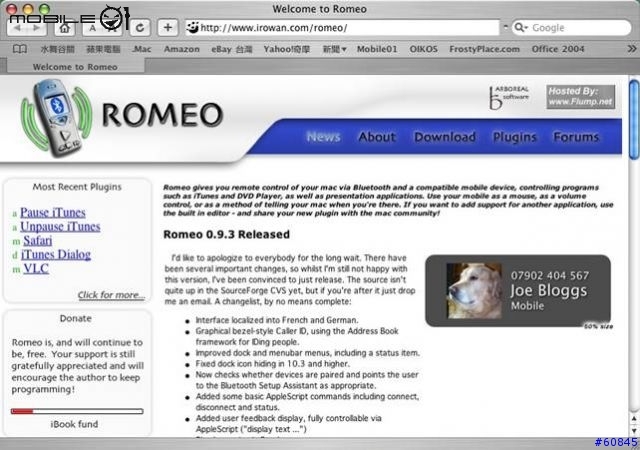Open the iTunes Dialog plugin link
Screen dimensions: 640x450
pos(56,254)
